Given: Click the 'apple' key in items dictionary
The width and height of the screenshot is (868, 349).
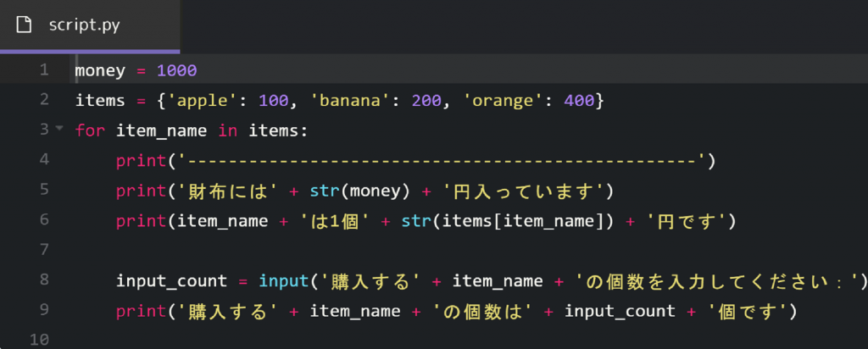Looking at the screenshot, I should tap(203, 101).
